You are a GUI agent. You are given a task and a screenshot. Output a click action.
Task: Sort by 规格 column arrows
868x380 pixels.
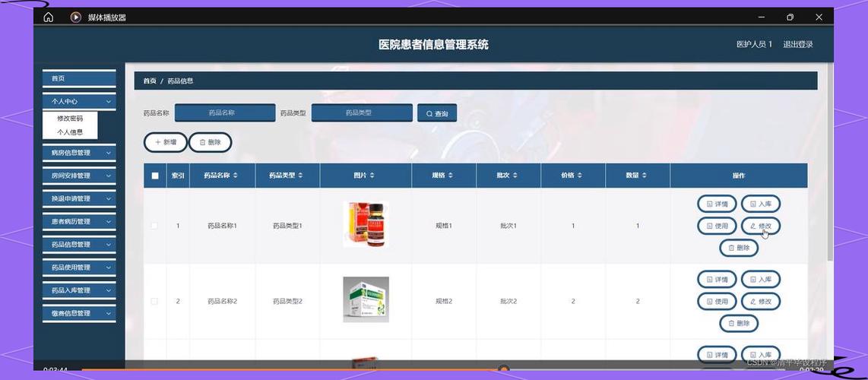click(451, 176)
